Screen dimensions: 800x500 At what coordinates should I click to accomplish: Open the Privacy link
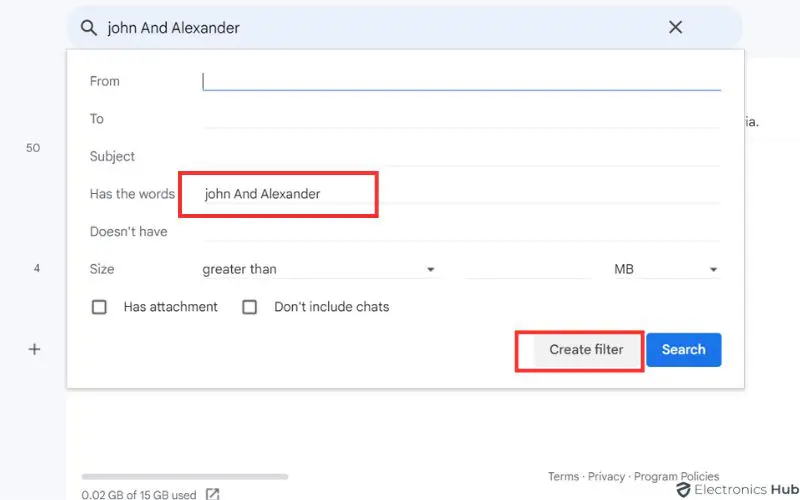[607, 477]
